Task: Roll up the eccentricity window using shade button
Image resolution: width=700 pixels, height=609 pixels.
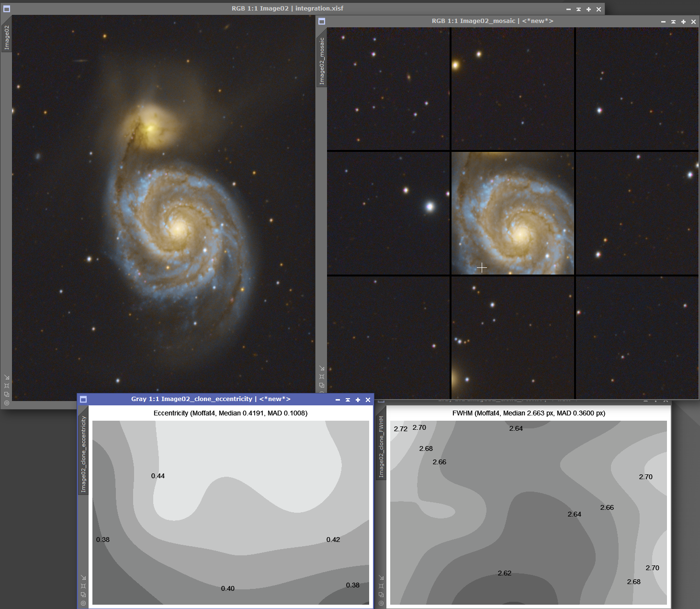Action: tap(348, 400)
